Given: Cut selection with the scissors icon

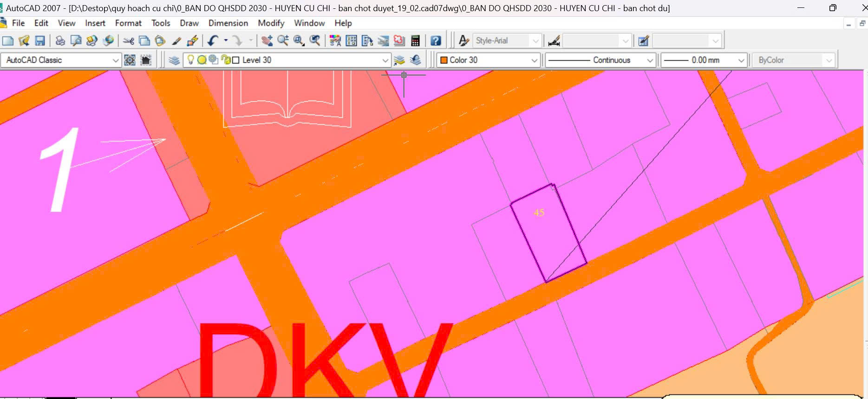Looking at the screenshot, I should click(129, 41).
